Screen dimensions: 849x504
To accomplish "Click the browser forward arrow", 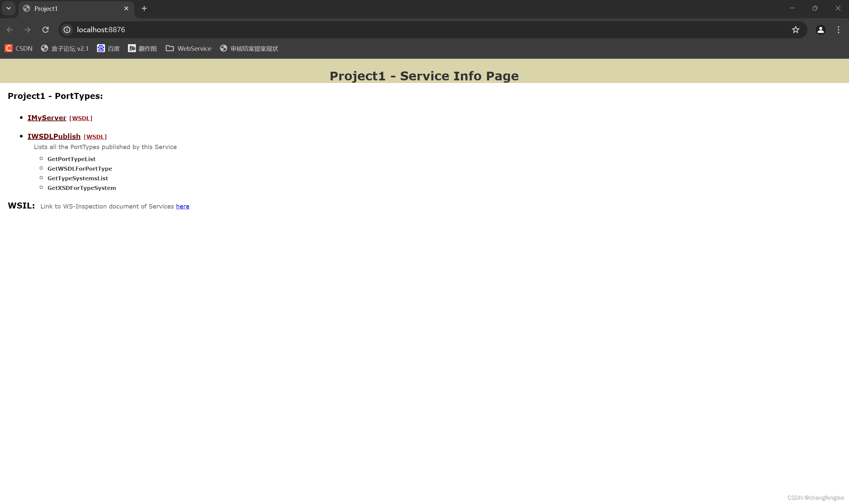I will coord(28,30).
